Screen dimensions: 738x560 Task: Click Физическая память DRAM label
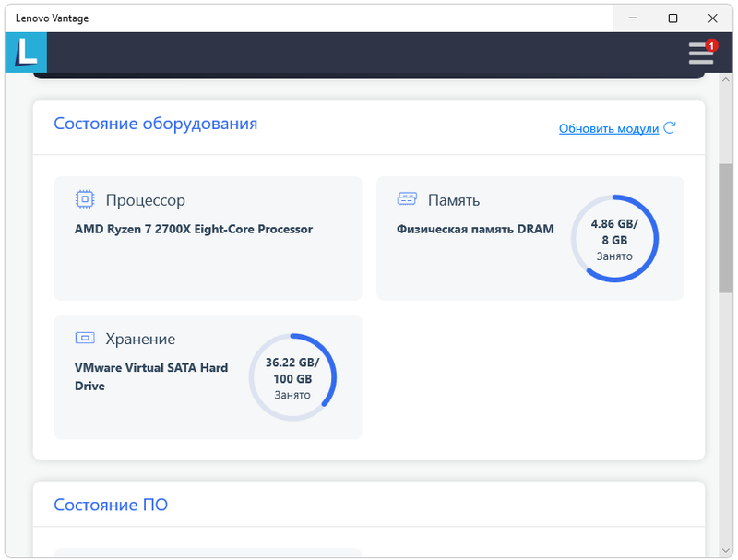(x=475, y=230)
